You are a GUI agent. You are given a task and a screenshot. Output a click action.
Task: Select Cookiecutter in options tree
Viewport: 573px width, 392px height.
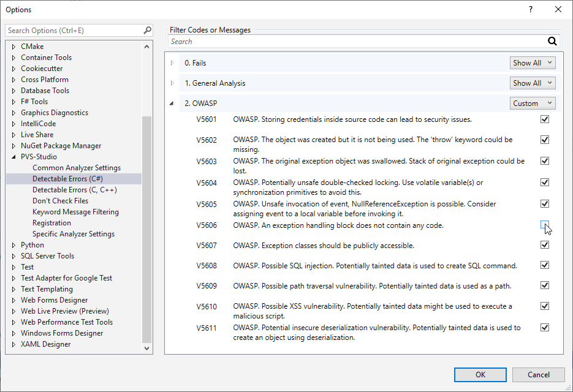(x=42, y=69)
